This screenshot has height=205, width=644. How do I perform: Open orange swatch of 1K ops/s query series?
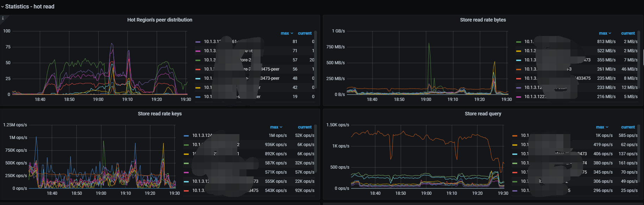click(x=515, y=135)
